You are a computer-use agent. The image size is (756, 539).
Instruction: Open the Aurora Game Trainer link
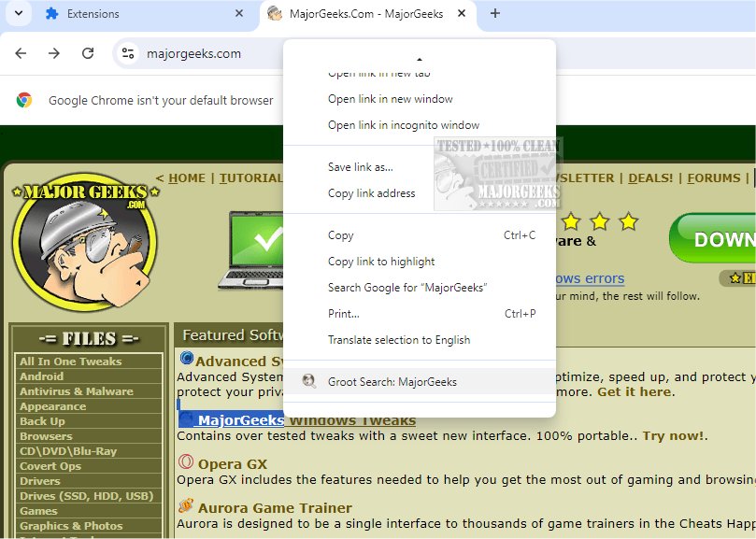275,507
